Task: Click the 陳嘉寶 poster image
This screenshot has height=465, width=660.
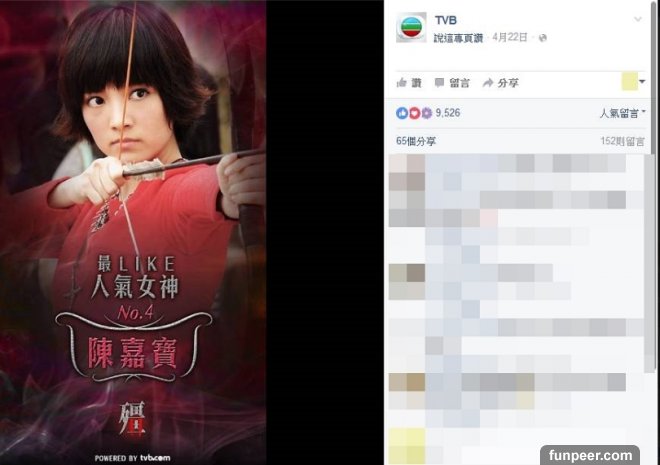Action: (133, 232)
